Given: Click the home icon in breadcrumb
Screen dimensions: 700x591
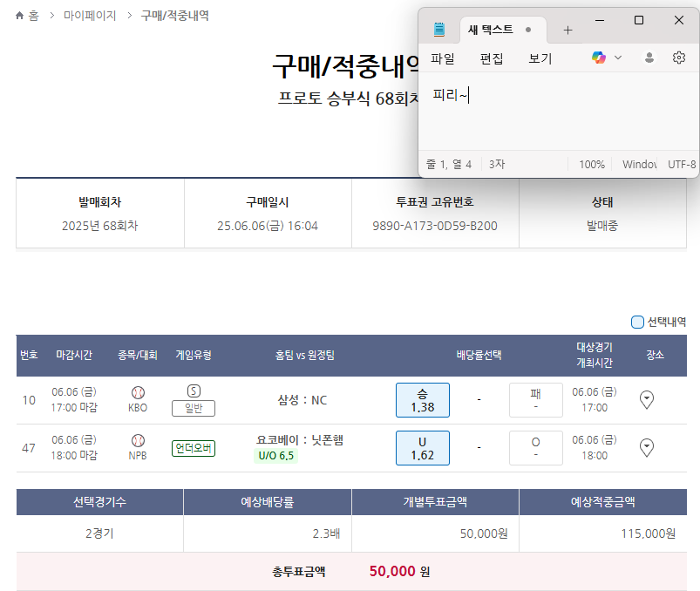Looking at the screenshot, I should 20,16.
